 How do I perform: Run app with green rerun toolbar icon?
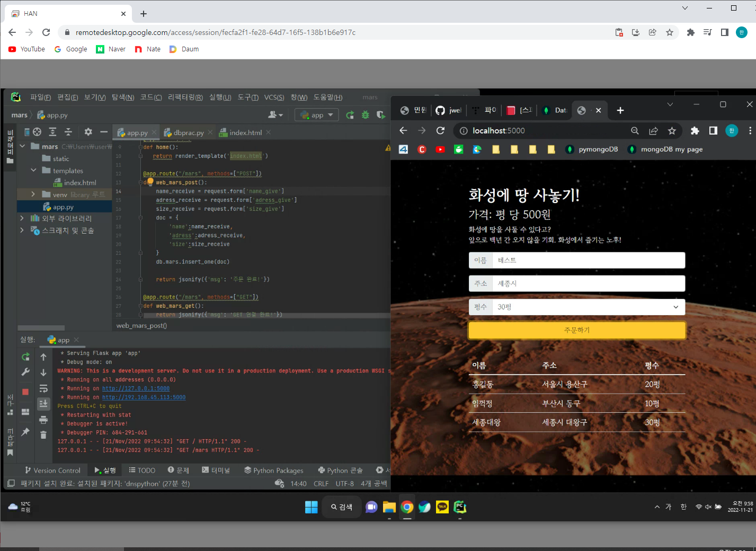pos(350,115)
